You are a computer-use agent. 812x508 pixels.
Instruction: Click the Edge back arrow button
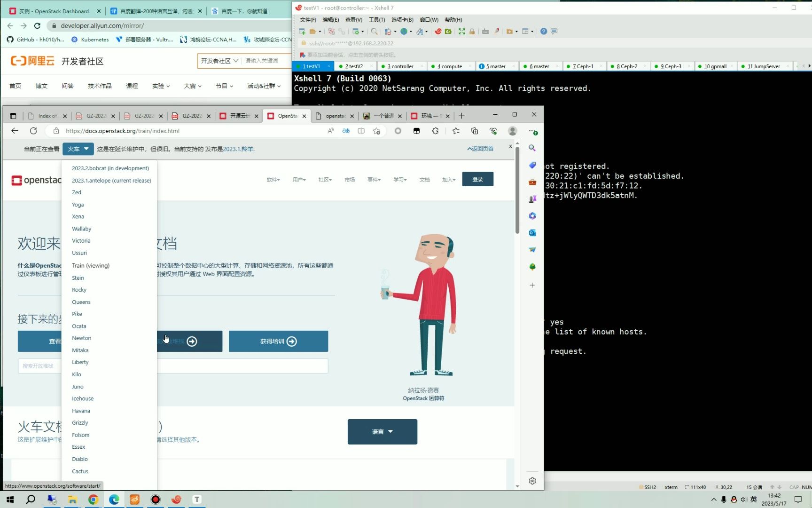point(15,131)
